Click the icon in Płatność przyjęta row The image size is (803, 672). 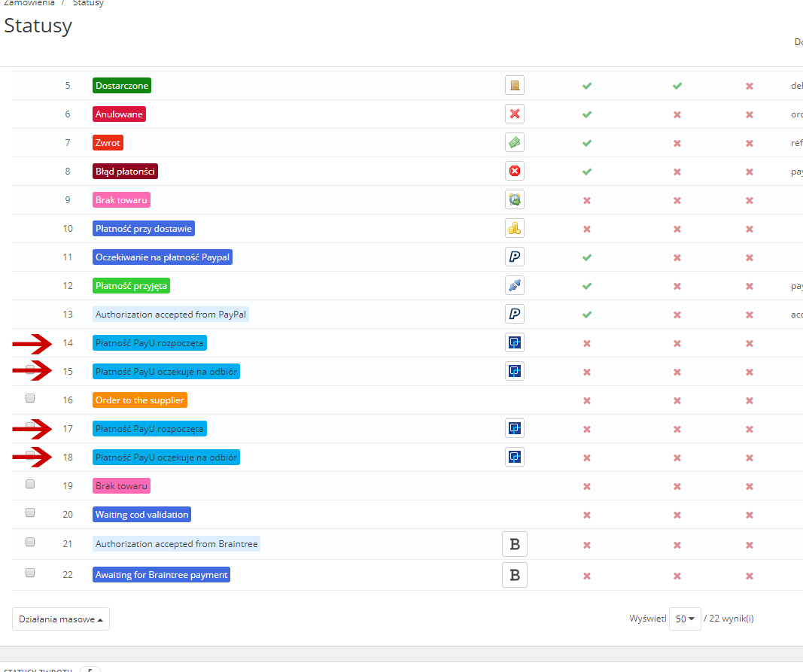coord(515,286)
